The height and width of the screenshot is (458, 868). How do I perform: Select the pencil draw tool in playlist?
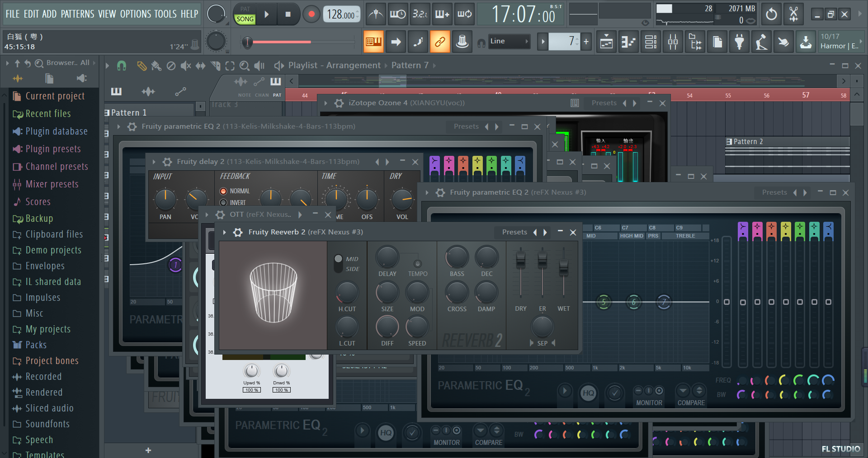click(x=142, y=66)
